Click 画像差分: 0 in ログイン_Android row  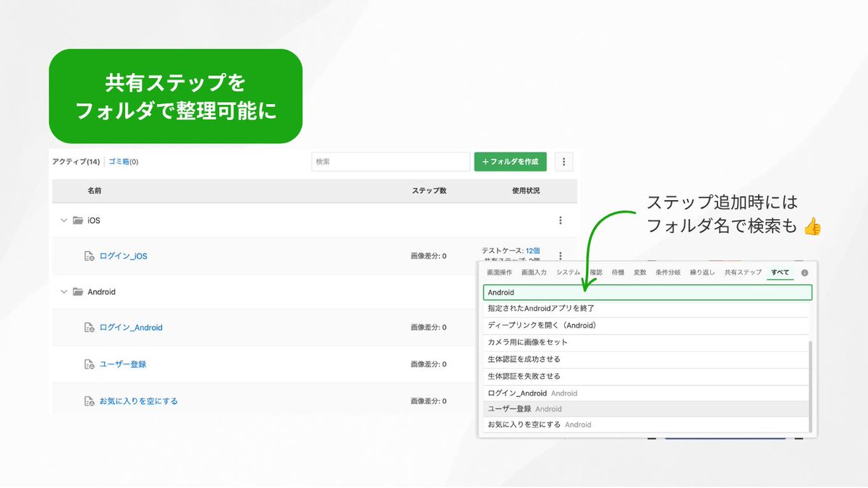pyautogui.click(x=428, y=328)
